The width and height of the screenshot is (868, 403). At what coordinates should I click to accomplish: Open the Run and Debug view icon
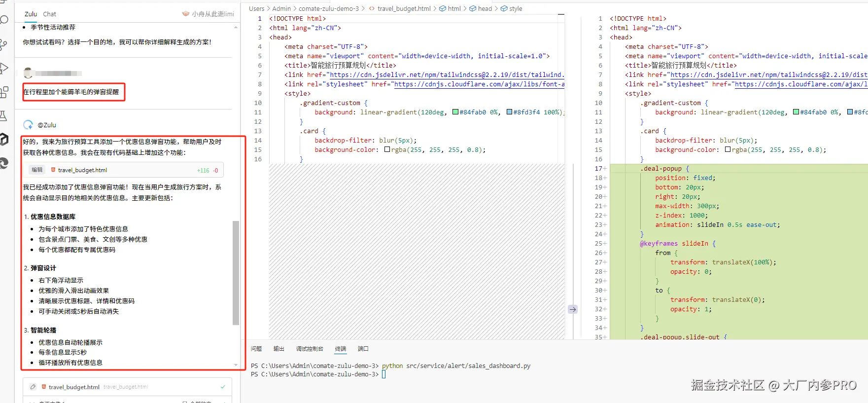[x=3, y=68]
